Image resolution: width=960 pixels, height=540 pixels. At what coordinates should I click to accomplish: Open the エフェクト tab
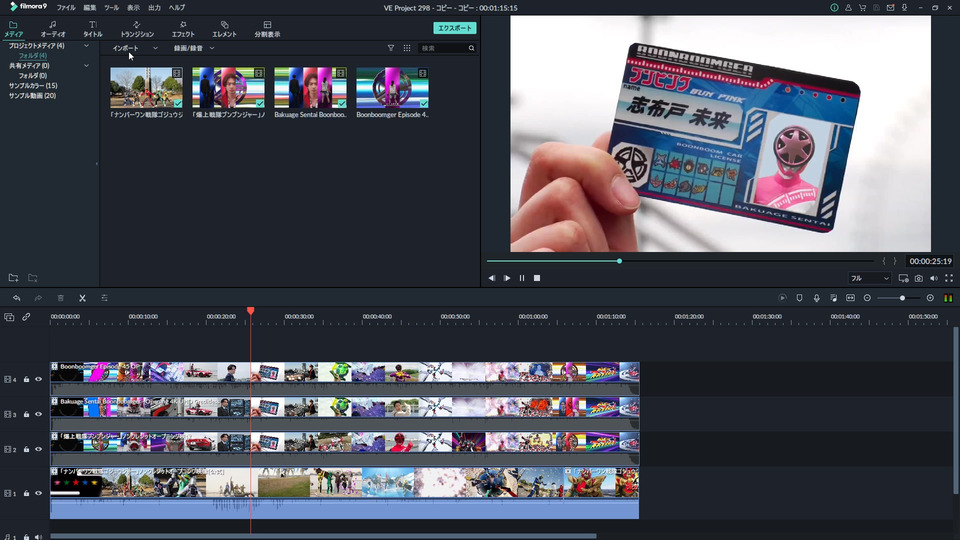(182, 29)
